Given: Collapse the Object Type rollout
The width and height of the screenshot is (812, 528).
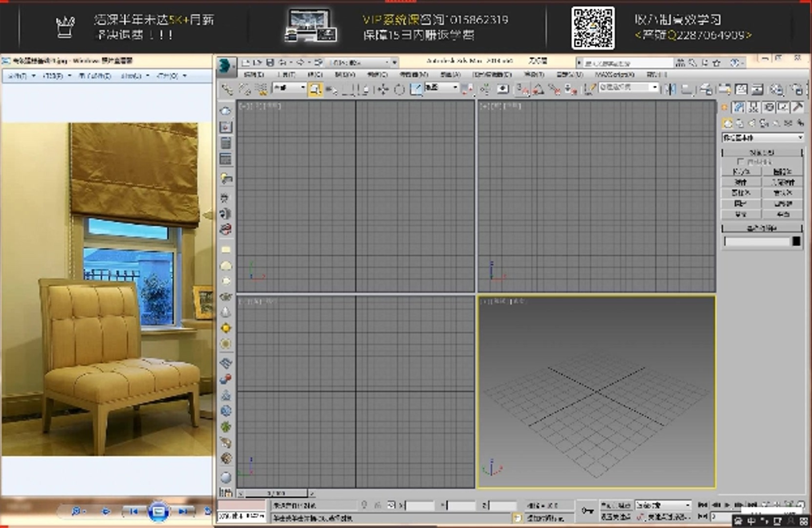Looking at the screenshot, I should pos(762,153).
